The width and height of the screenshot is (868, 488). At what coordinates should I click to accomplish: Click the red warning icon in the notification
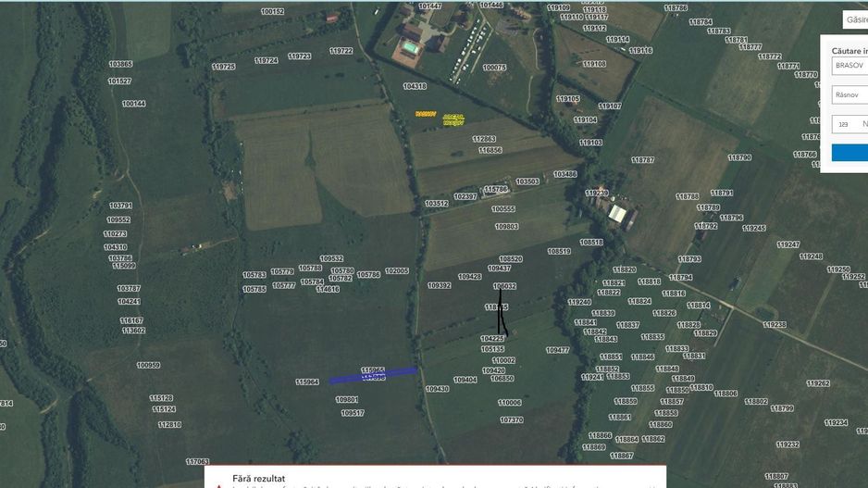click(217, 485)
